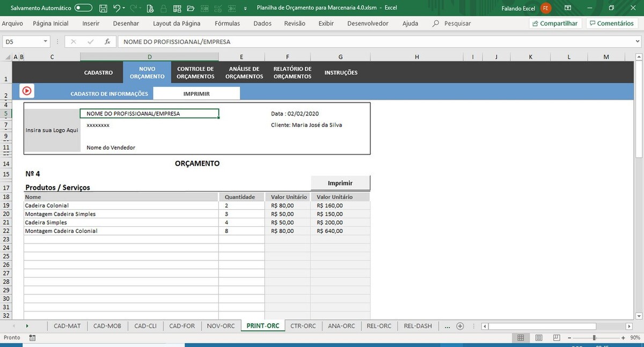644x347 pixels.
Task: Click the zoom slider handle
Action: 594,338
